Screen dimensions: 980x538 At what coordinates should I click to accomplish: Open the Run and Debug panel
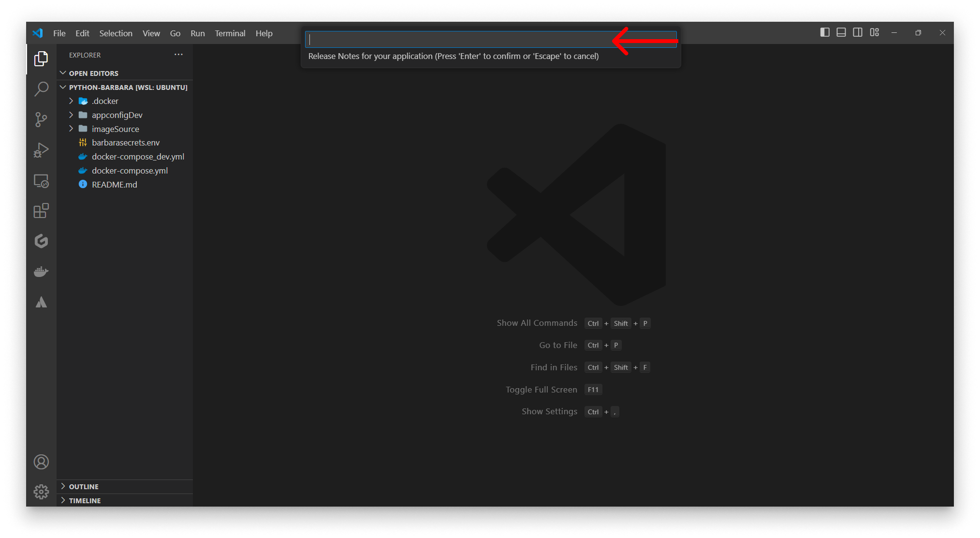42,150
